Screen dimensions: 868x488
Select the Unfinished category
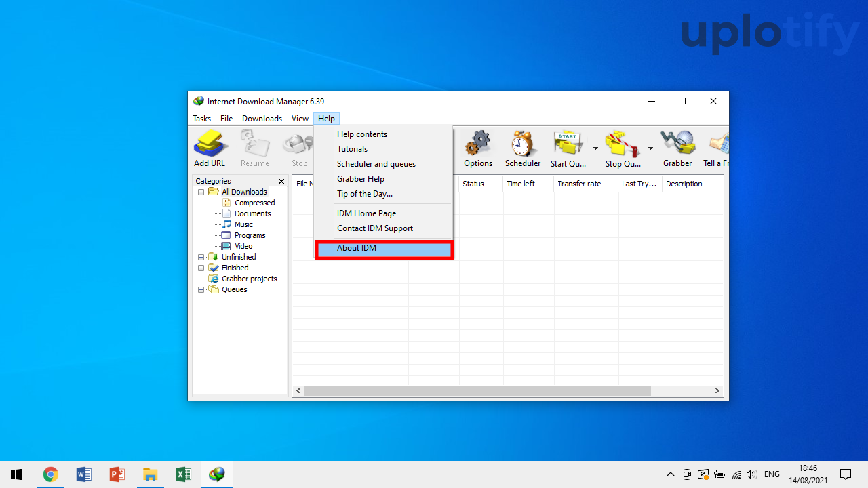(x=239, y=257)
